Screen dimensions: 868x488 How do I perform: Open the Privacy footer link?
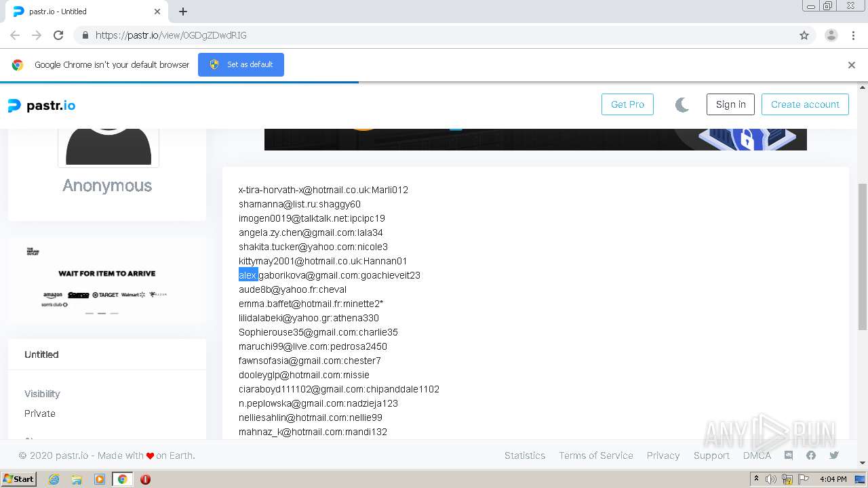tap(663, 455)
